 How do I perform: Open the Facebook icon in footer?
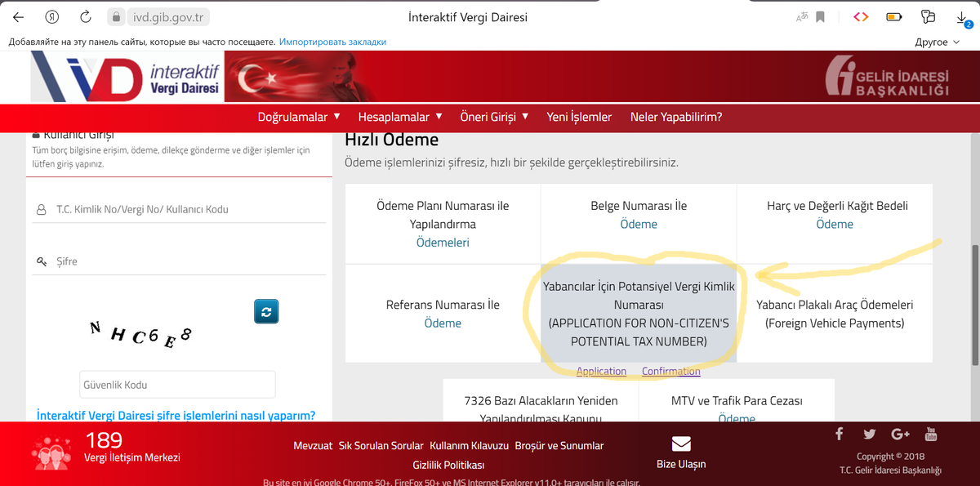pyautogui.click(x=839, y=434)
